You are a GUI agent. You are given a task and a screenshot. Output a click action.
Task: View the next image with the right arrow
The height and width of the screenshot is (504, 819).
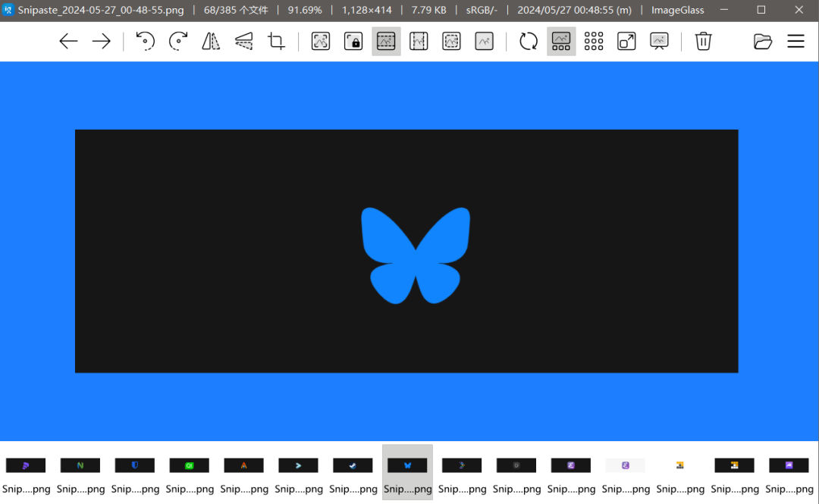102,41
